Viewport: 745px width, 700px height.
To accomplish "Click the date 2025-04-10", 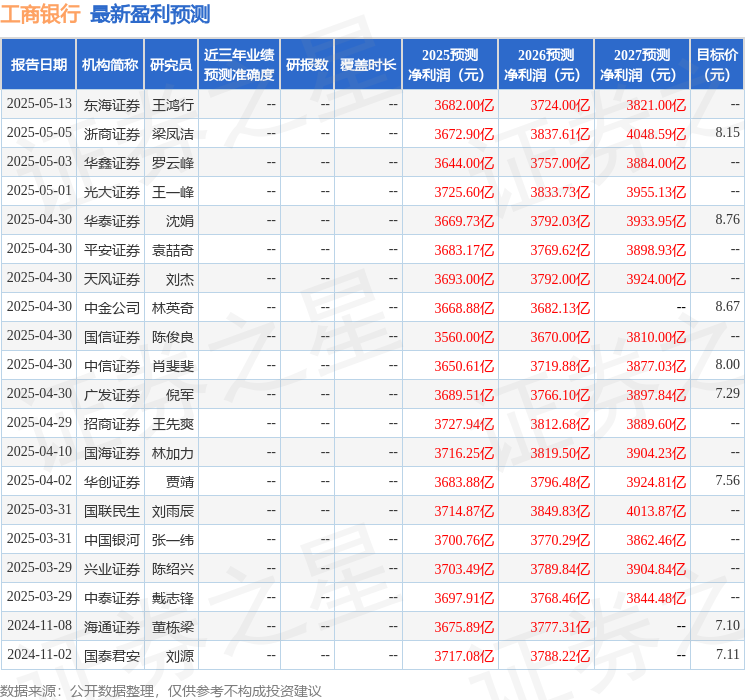I will tap(39, 451).
